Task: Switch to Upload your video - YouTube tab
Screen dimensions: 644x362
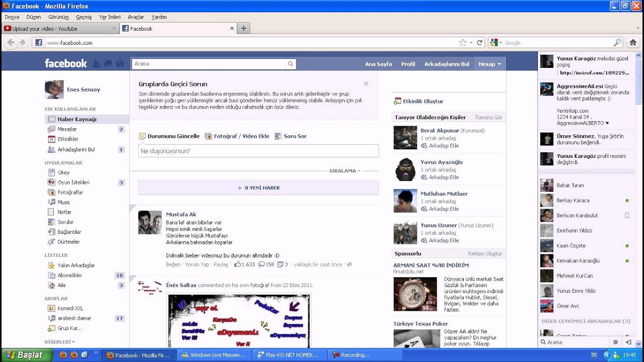Action: pyautogui.click(x=59, y=29)
